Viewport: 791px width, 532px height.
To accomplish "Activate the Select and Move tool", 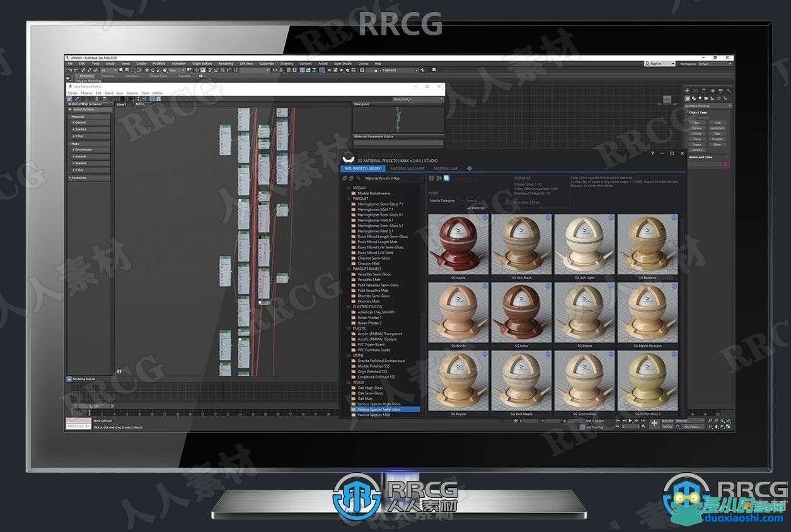I will tap(146, 70).
